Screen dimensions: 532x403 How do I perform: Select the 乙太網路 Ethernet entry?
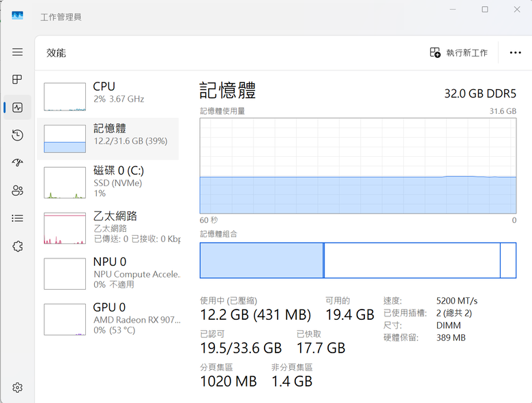(108, 228)
